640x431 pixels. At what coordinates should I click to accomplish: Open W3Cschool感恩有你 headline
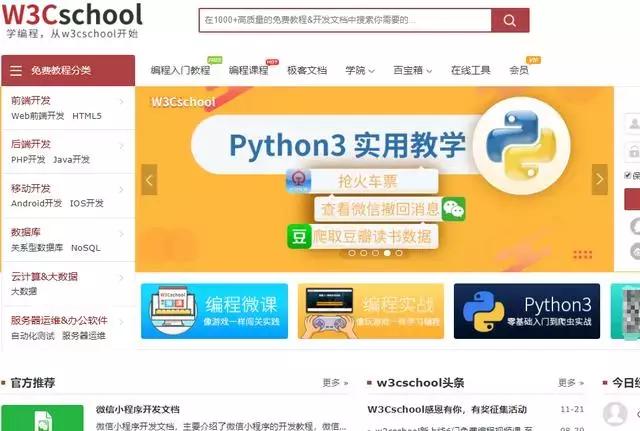[447, 409]
